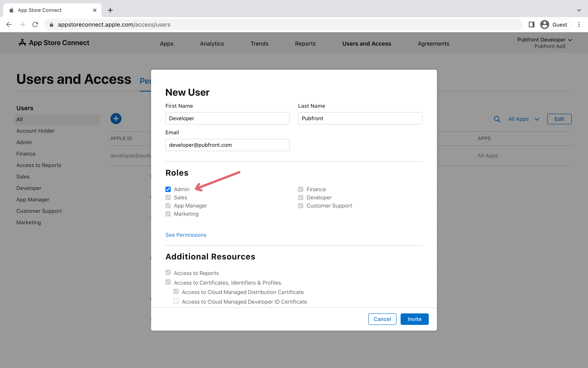Reload the page with refresh icon
The height and width of the screenshot is (368, 588).
[x=35, y=25]
